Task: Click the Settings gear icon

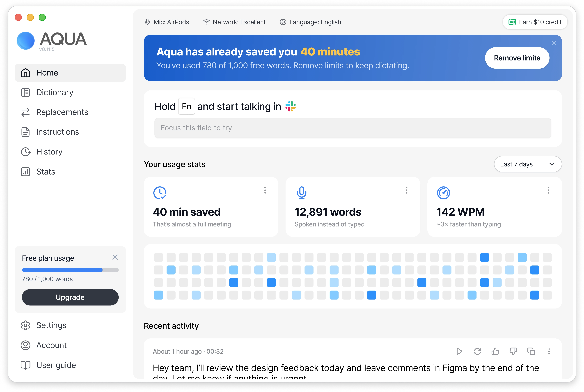Action: coord(25,325)
